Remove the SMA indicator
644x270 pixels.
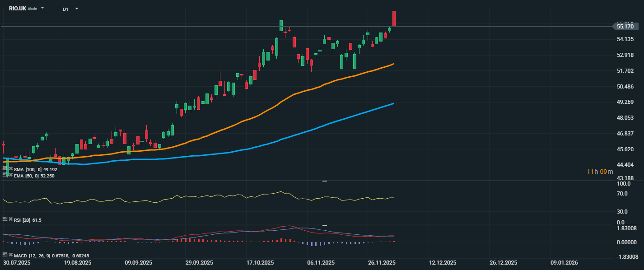pyautogui.click(x=10, y=169)
